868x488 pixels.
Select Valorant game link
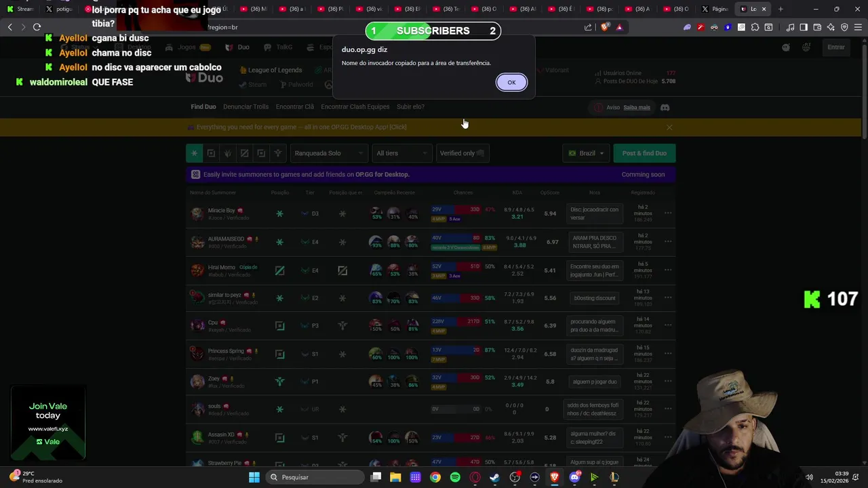(x=553, y=70)
